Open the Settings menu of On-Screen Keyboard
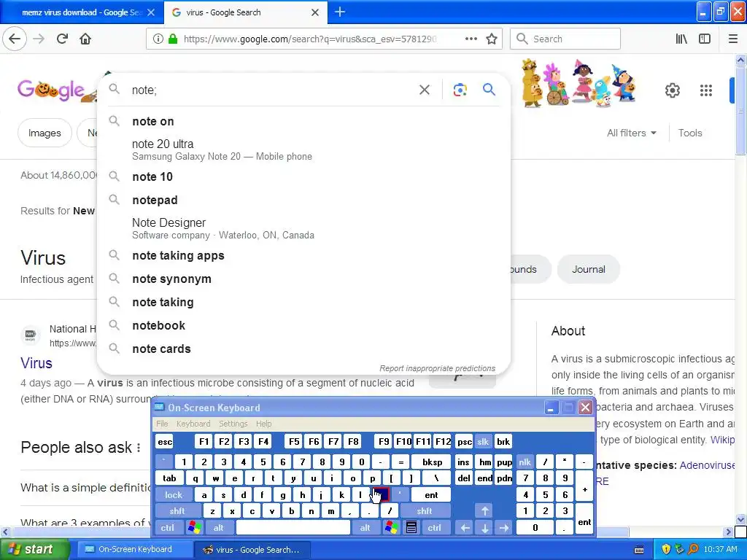Viewport: 747px width, 560px height. [x=233, y=424]
